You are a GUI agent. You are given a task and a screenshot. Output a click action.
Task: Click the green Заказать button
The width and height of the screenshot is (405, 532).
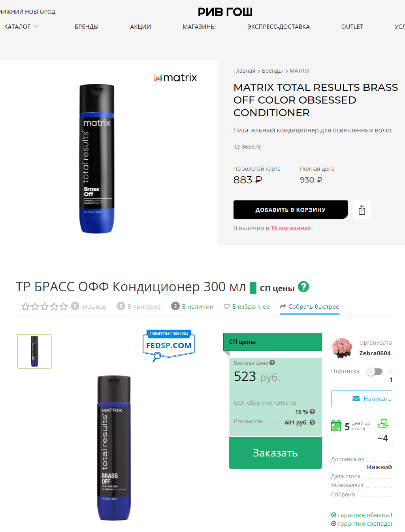click(x=275, y=453)
